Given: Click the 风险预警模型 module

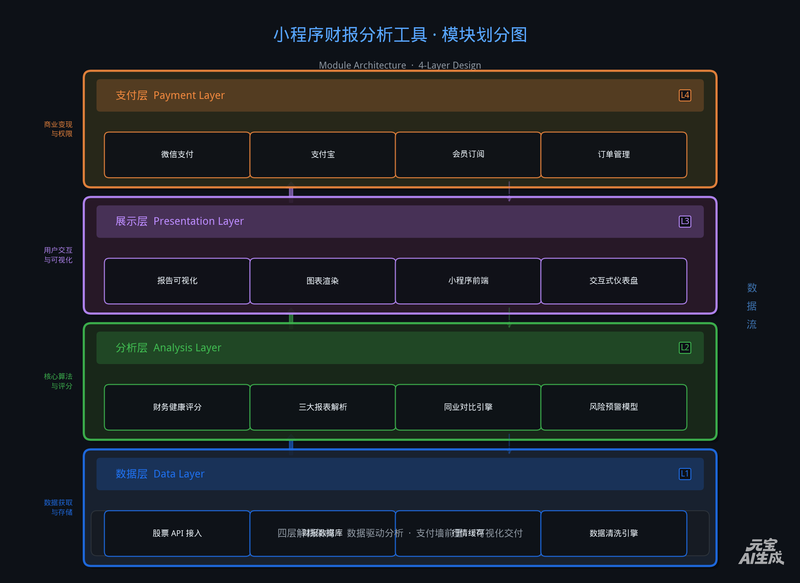Looking at the screenshot, I should [x=614, y=407].
